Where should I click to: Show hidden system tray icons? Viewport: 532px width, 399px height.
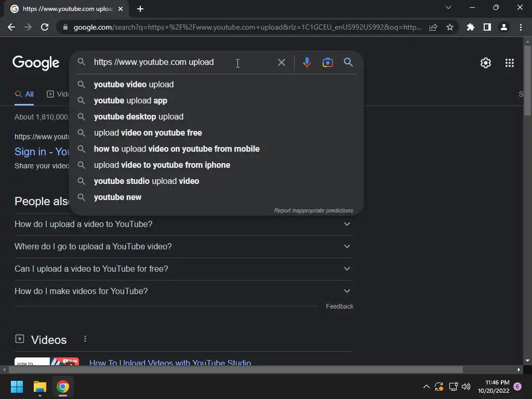[427, 387]
